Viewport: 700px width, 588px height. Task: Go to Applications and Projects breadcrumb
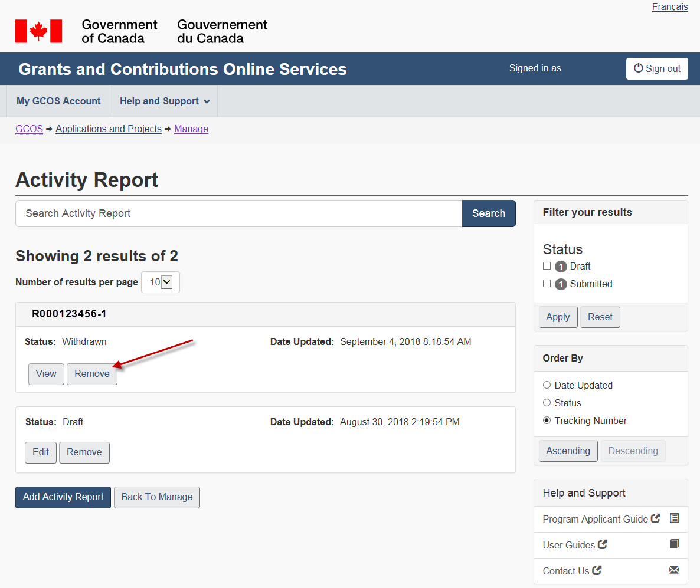coord(109,129)
